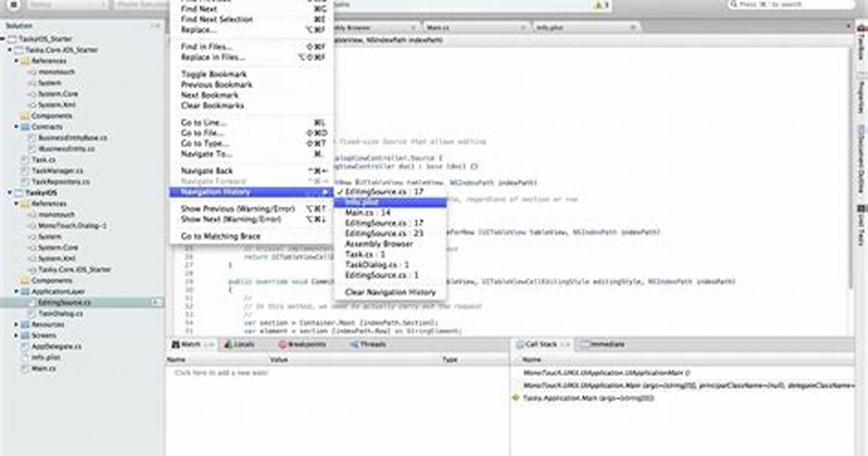Select TaskDialog.cs in solution tree
Viewport: 868px width, 456px height.
coord(60,314)
